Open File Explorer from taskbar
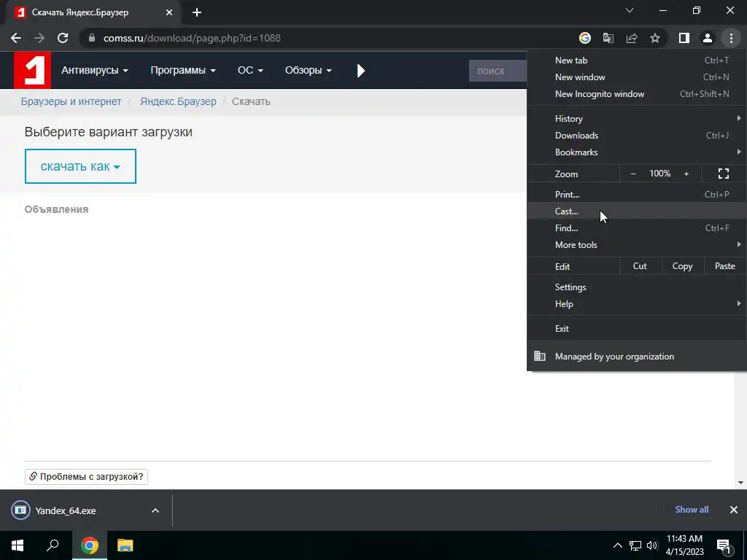 pos(125,545)
